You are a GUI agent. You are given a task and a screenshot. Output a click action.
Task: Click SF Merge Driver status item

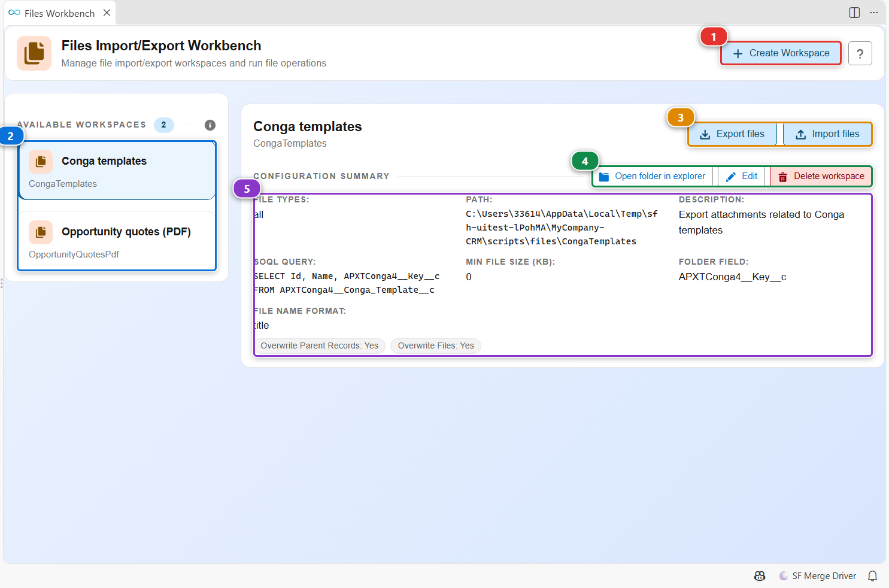click(818, 576)
